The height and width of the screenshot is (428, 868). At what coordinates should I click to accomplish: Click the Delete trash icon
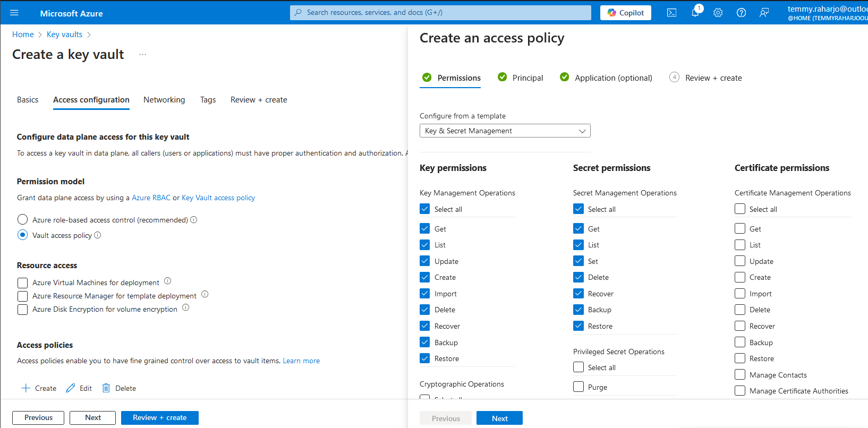point(106,388)
